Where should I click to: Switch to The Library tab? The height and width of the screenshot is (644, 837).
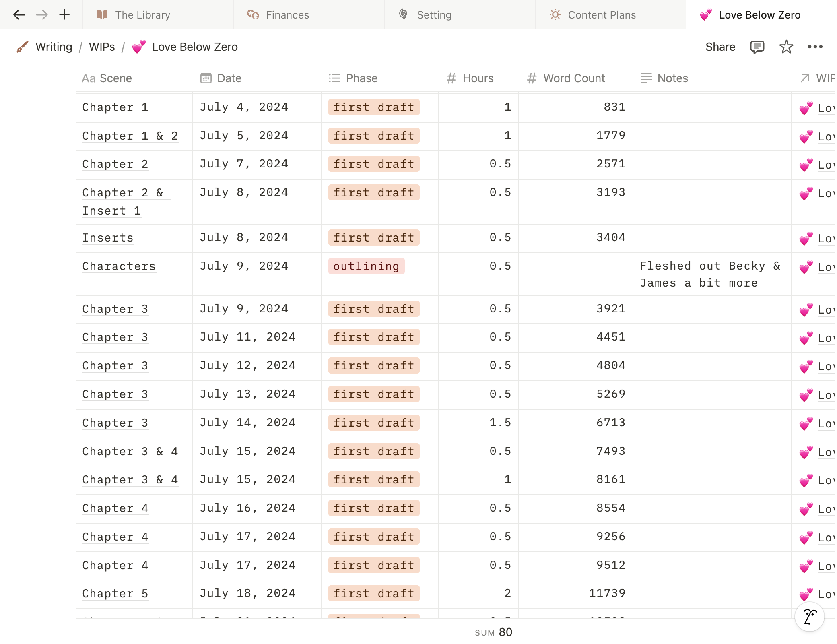click(142, 15)
